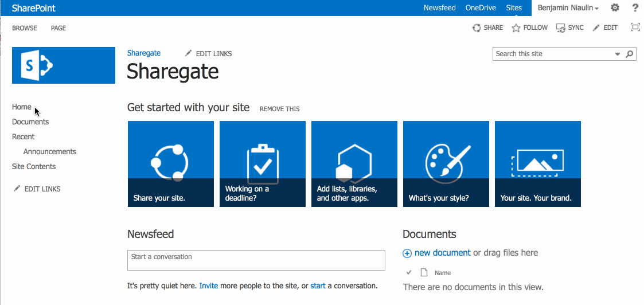Open OneDrive from the top bar

pos(481,8)
